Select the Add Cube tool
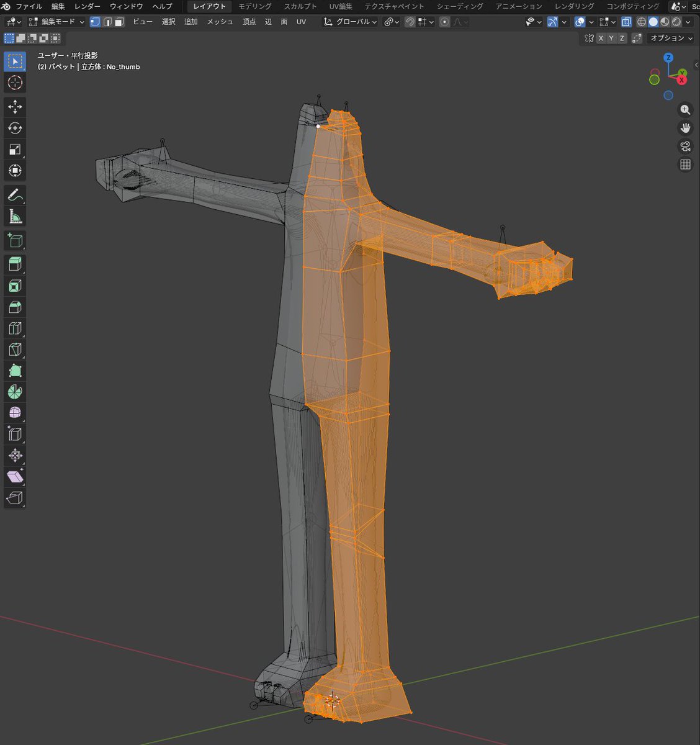The height and width of the screenshot is (745, 700). click(15, 240)
